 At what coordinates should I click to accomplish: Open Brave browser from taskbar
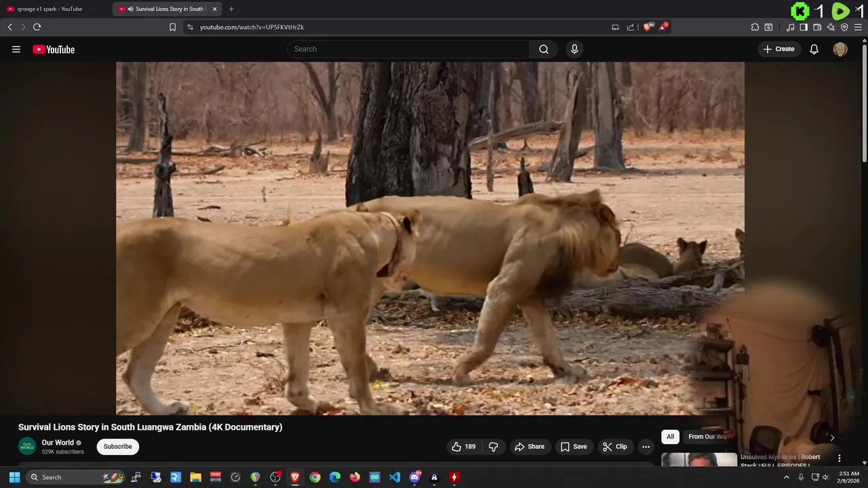coord(295,477)
